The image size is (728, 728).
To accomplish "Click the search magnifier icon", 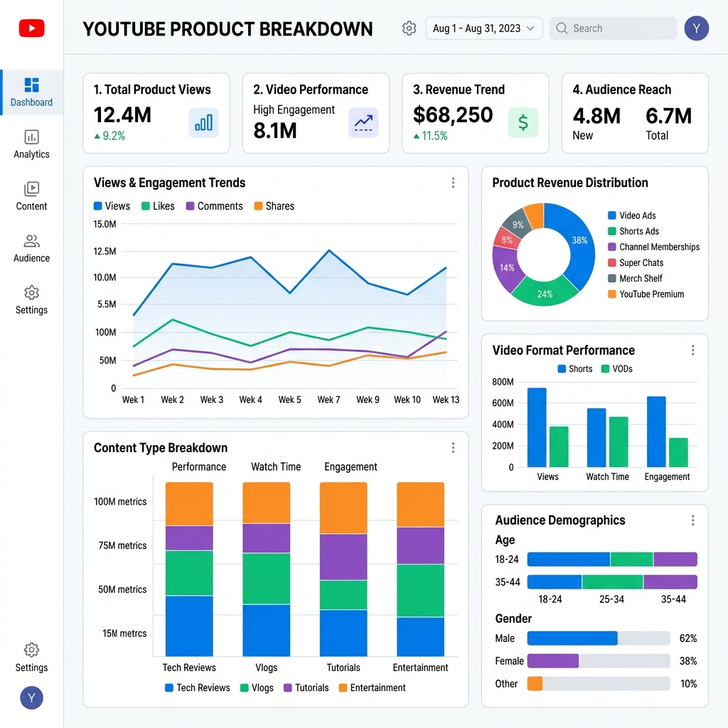I will click(562, 28).
